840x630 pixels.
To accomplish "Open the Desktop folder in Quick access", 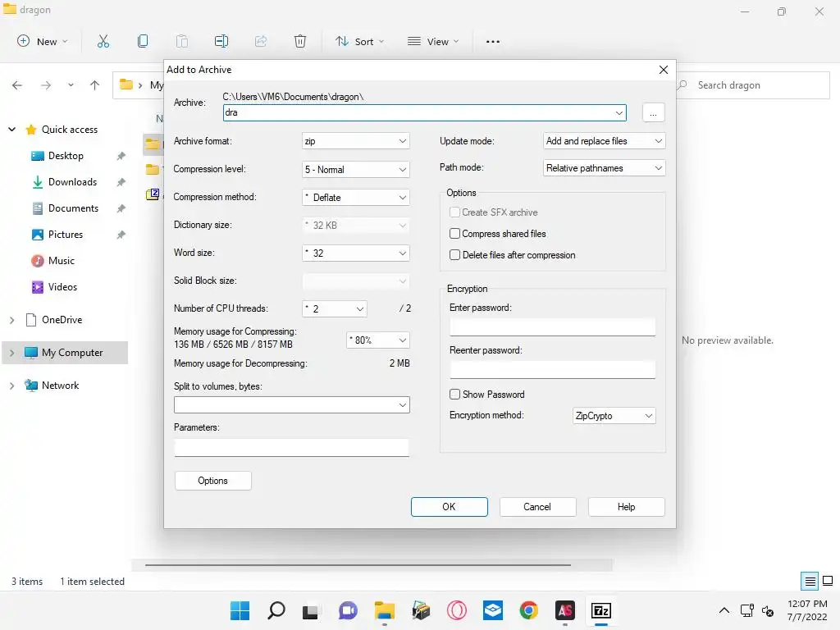I will tap(66, 156).
